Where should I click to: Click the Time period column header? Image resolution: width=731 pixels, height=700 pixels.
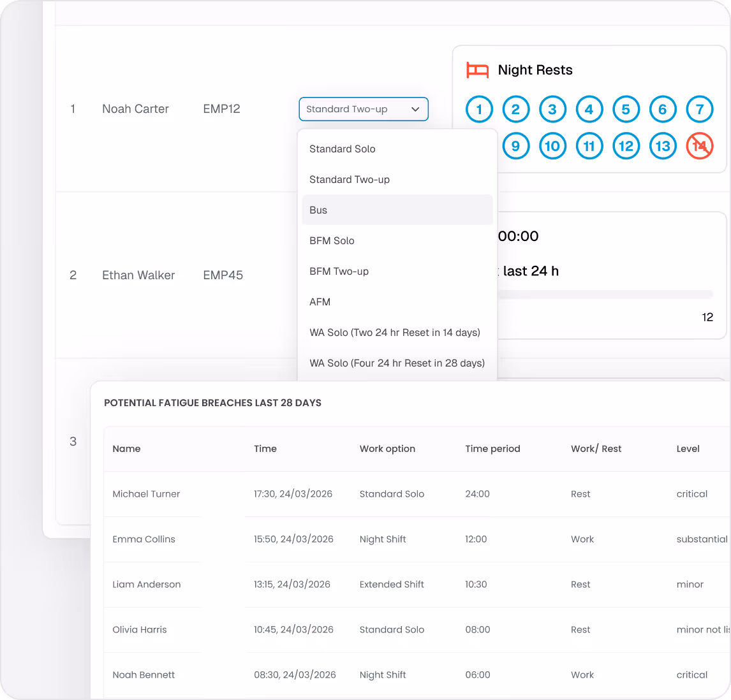click(493, 449)
